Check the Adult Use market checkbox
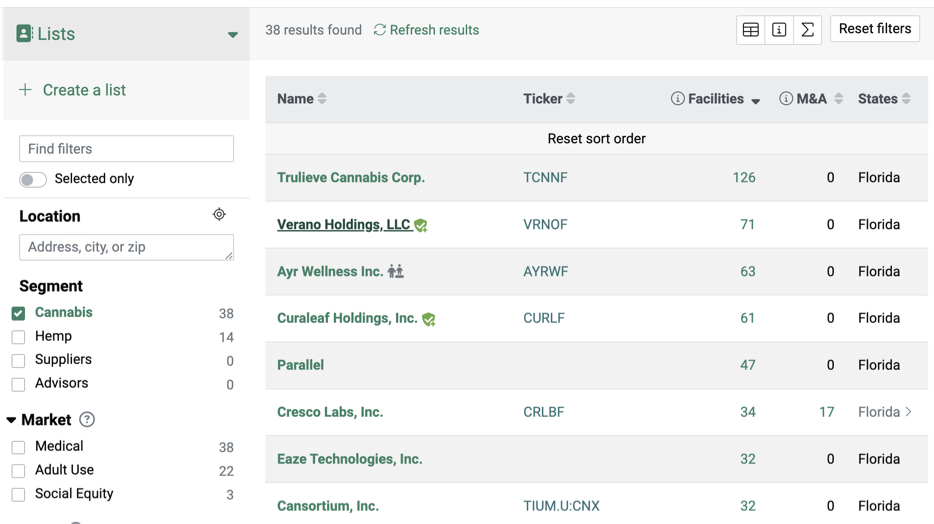Image resolution: width=934 pixels, height=524 pixels. point(18,470)
